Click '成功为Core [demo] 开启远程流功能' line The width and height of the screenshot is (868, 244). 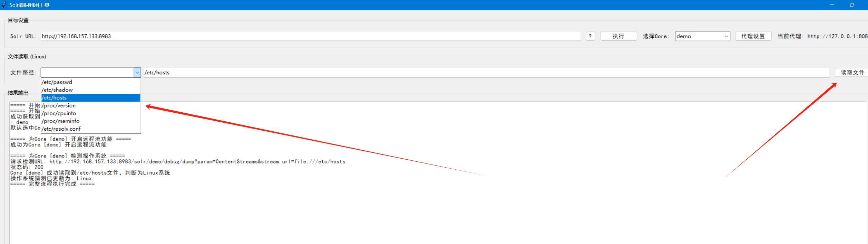coord(58,145)
